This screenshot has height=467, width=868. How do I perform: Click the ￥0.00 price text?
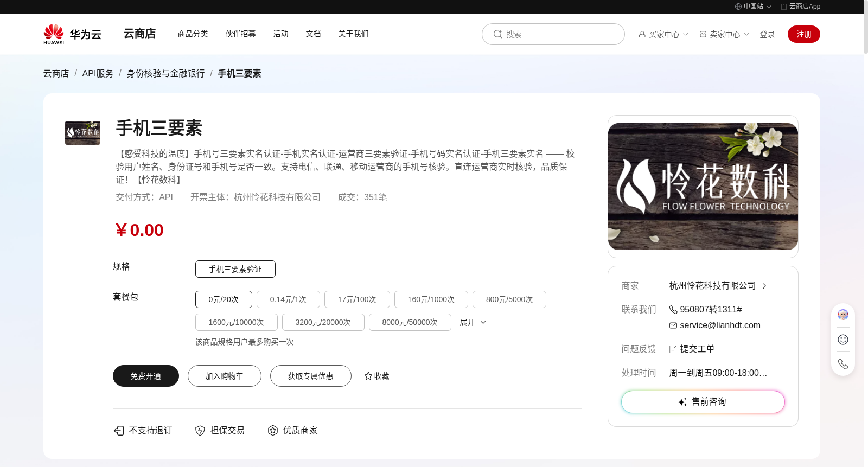click(139, 230)
